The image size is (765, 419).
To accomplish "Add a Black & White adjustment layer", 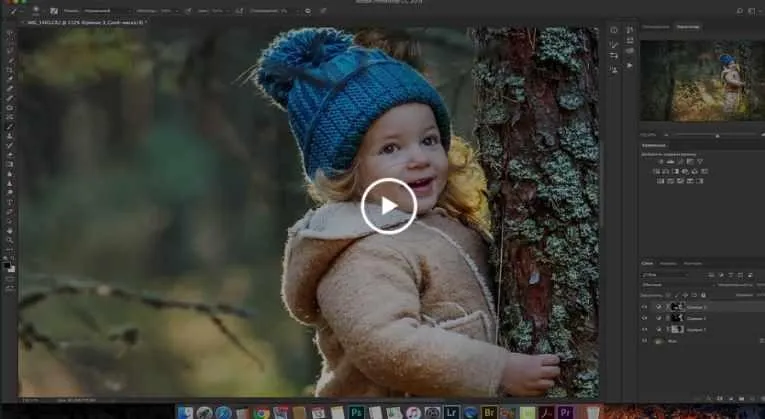I will pos(675,171).
